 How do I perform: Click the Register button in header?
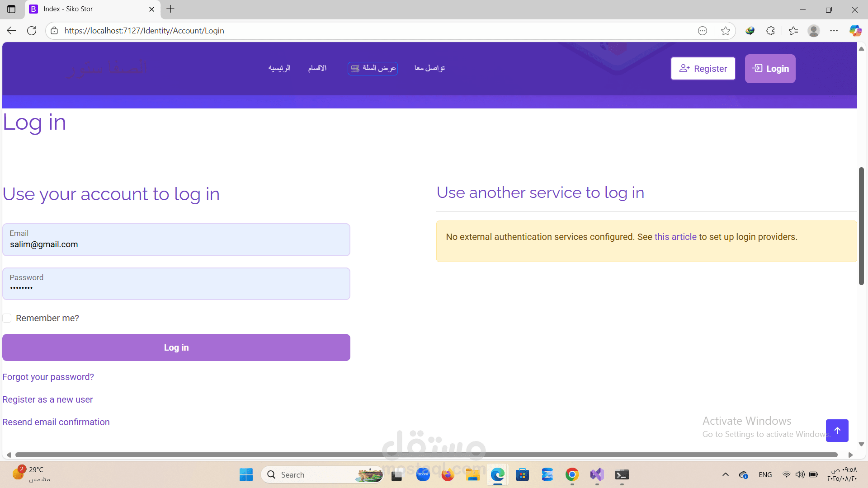coord(703,69)
